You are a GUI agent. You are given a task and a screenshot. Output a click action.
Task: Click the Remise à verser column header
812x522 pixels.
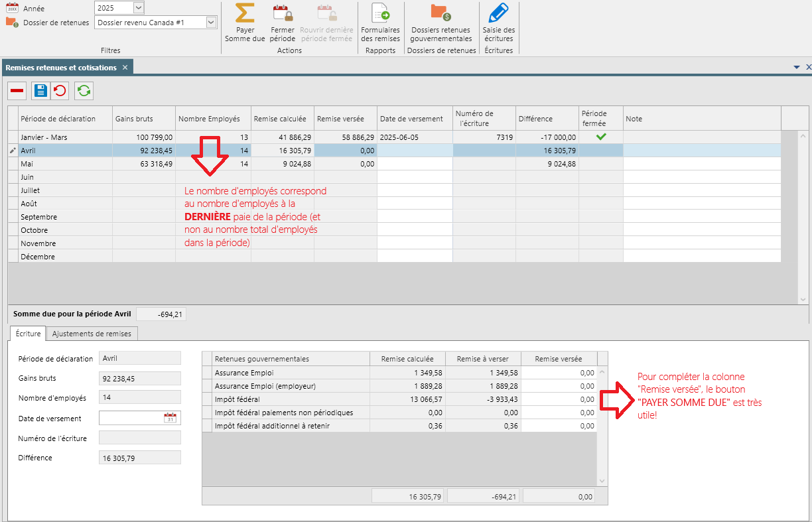coord(483,359)
